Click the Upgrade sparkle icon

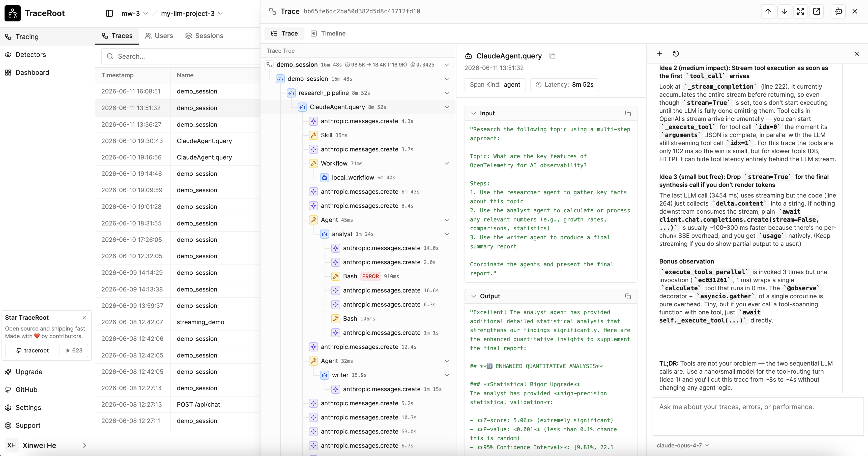pos(8,372)
